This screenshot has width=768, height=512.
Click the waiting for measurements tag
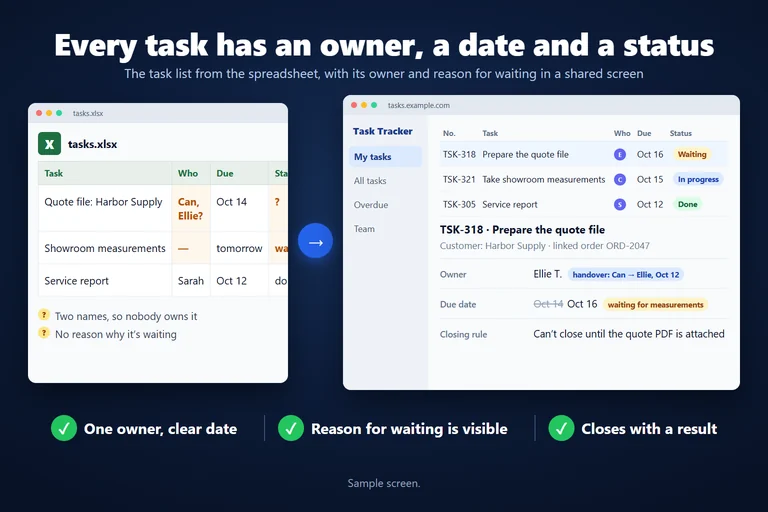pyautogui.click(x=655, y=305)
